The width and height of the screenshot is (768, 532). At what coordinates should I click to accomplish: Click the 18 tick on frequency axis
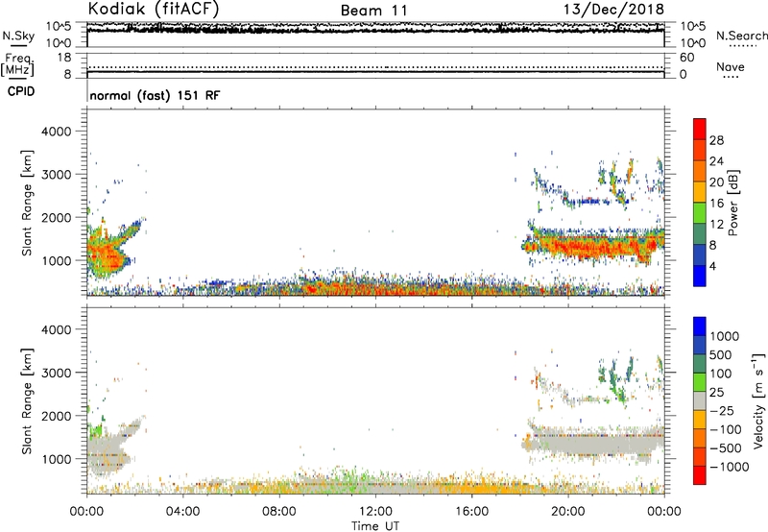pos(64,58)
